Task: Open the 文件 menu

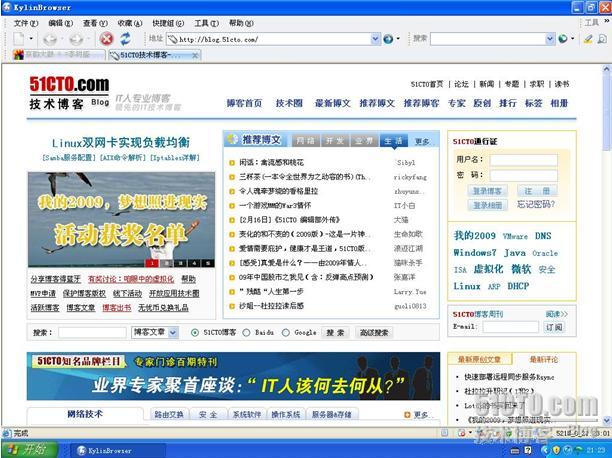Action: [x=26, y=23]
